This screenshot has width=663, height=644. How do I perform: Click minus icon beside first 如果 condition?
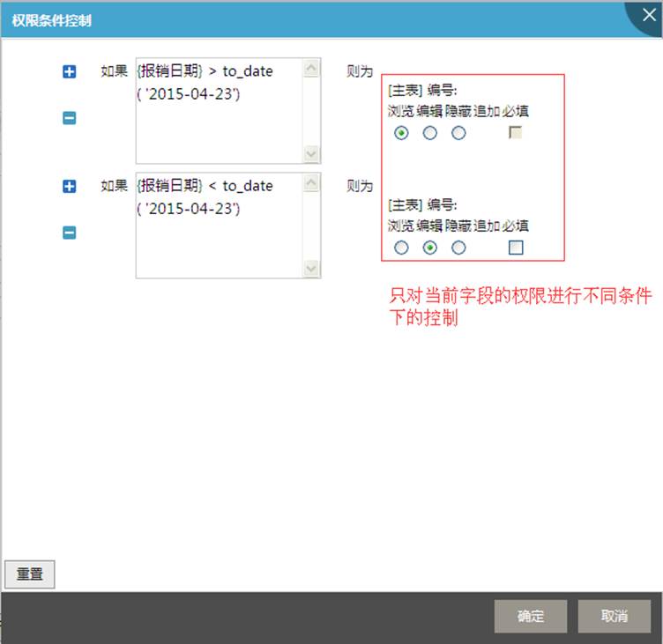pos(70,118)
